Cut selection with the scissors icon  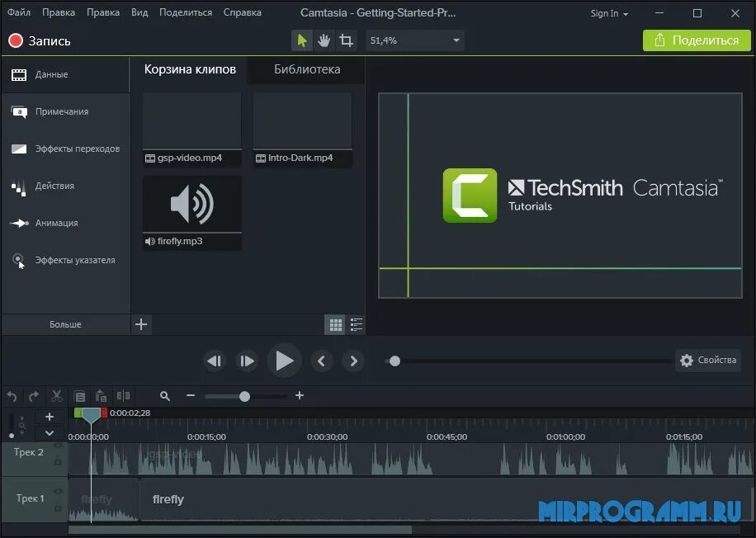57,396
